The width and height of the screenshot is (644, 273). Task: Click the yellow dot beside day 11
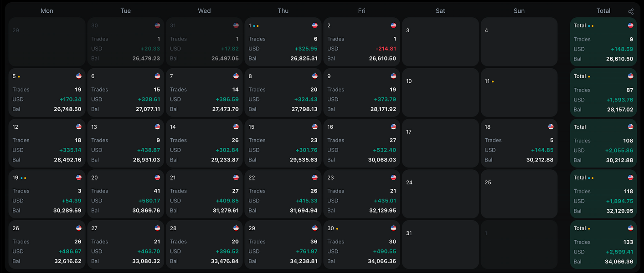494,81
